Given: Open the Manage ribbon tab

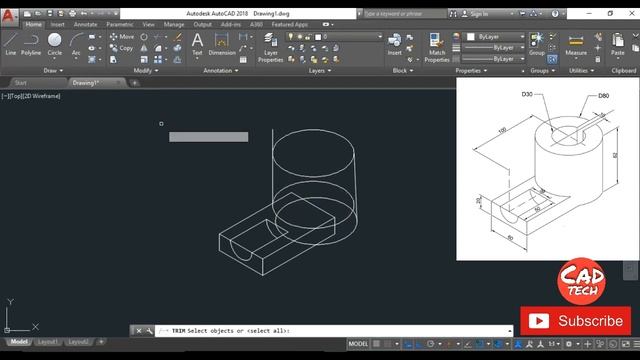Looking at the screenshot, I should point(174,24).
